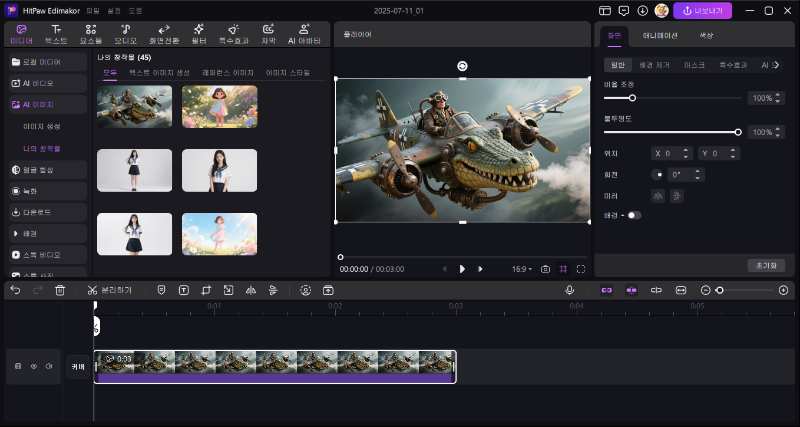Click the vertical mirror button in properties

click(x=677, y=196)
